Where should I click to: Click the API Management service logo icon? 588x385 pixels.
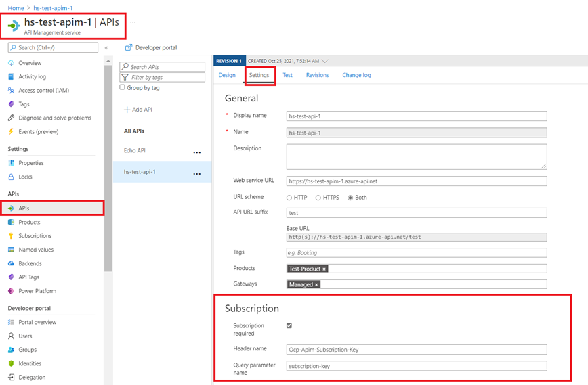[x=14, y=26]
